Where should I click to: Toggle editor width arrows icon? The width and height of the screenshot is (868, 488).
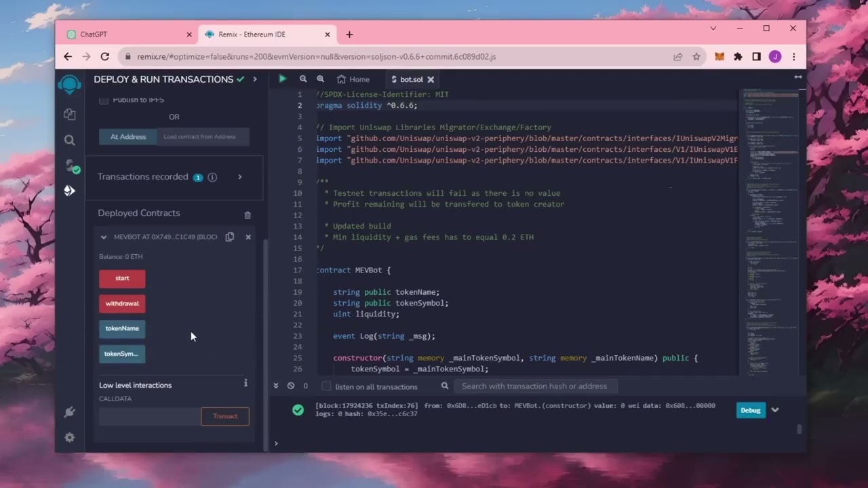tap(798, 77)
